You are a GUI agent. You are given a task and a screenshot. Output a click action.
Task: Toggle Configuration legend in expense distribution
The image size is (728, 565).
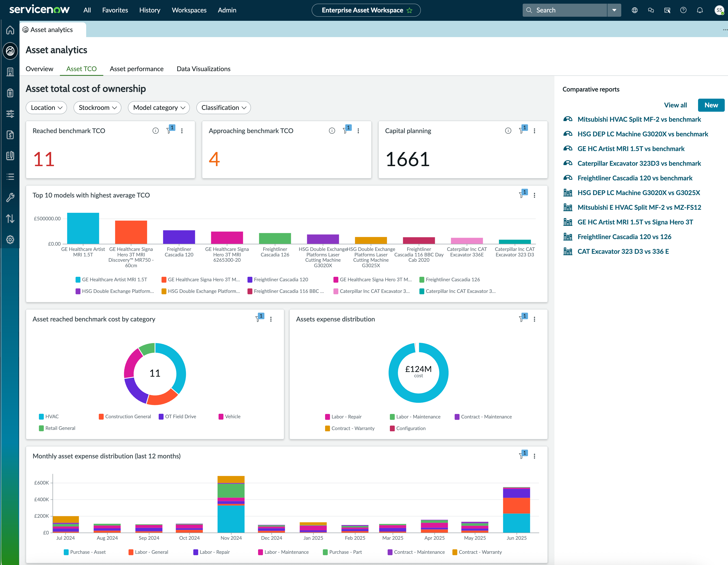pos(408,429)
